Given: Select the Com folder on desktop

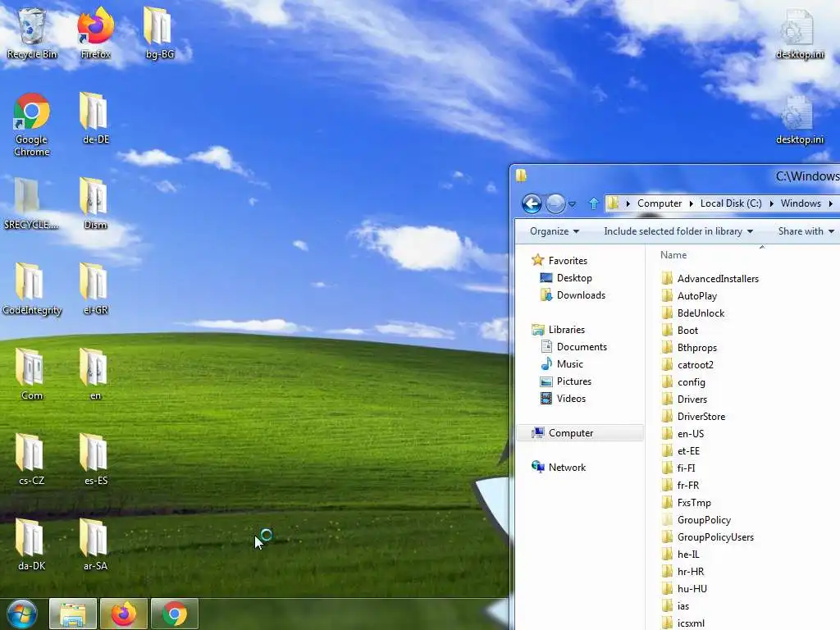Looking at the screenshot, I should click(32, 374).
